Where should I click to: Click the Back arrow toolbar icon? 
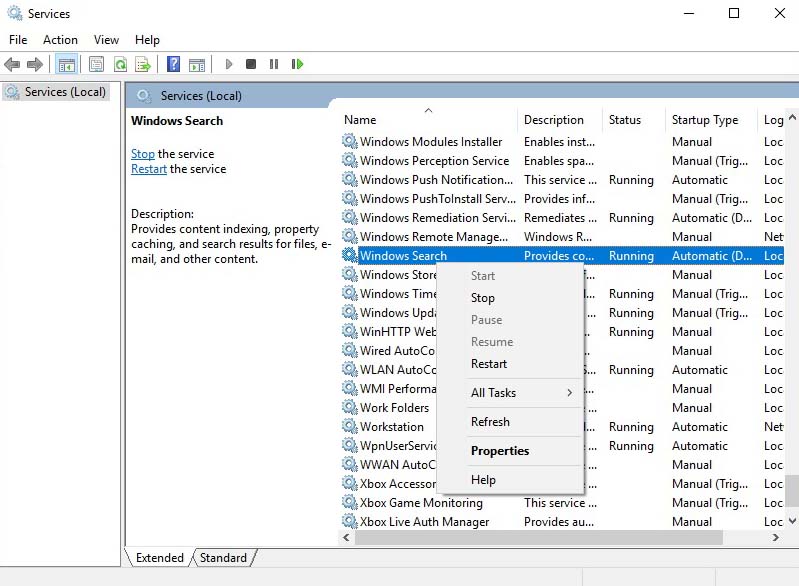12,64
